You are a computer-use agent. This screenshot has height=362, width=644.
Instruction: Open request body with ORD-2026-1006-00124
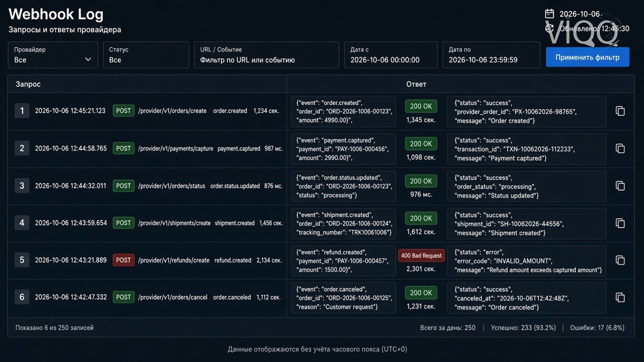point(343,224)
